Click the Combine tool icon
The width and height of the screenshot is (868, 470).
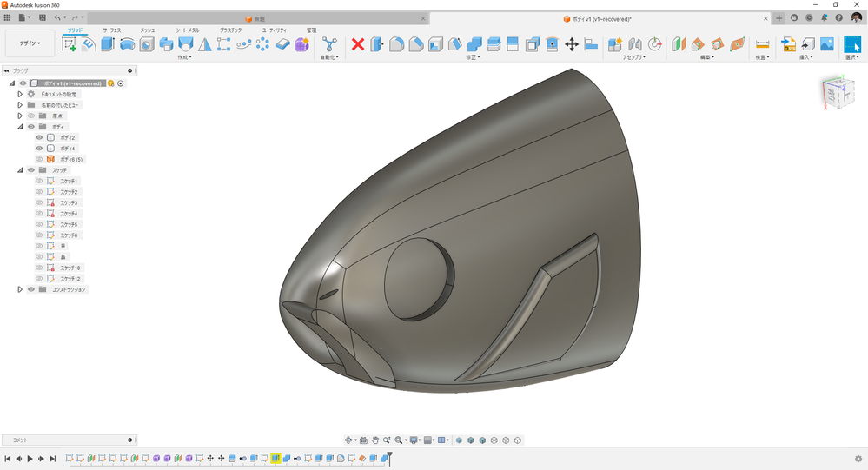tap(474, 44)
